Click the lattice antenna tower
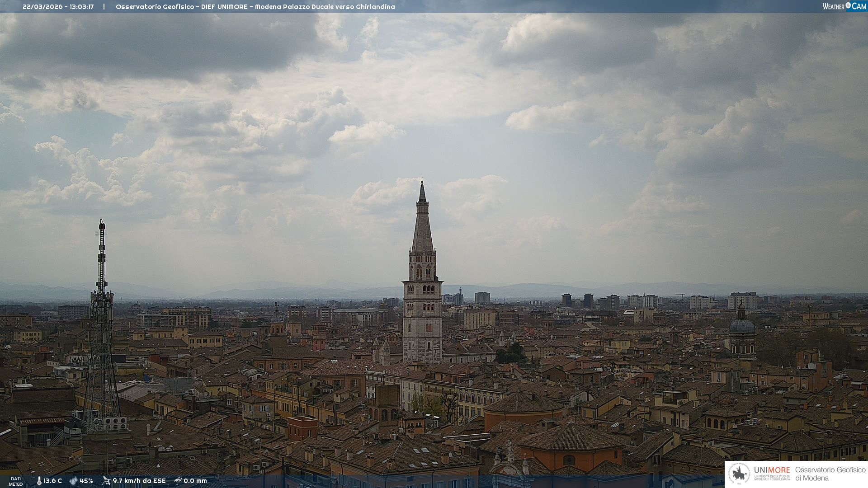This screenshot has width=868, height=488. [x=101, y=334]
